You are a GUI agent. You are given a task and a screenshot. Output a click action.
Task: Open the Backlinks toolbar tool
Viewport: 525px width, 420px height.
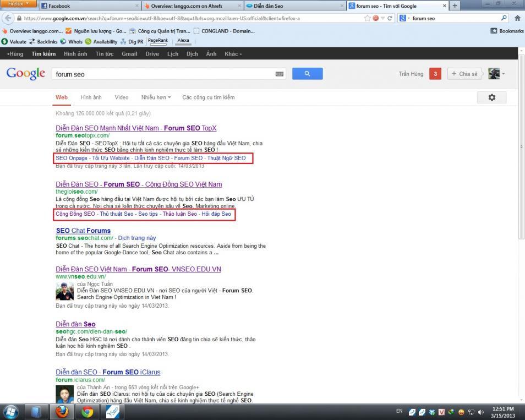point(43,41)
